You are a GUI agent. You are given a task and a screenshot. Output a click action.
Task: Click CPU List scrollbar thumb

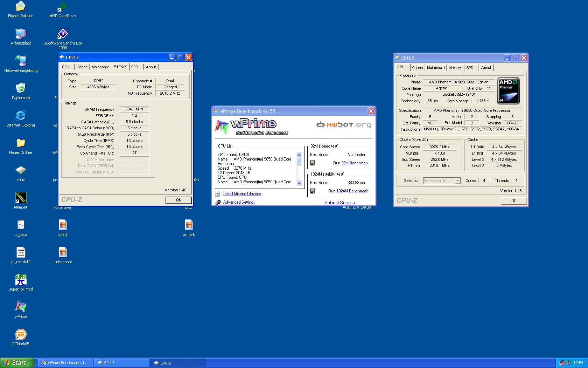click(x=299, y=162)
